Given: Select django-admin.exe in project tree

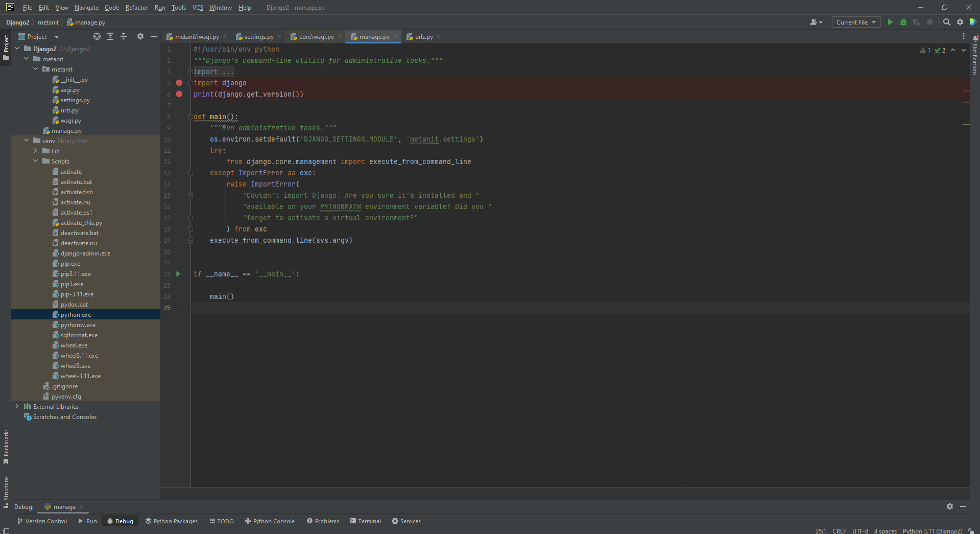Looking at the screenshot, I should click(85, 253).
